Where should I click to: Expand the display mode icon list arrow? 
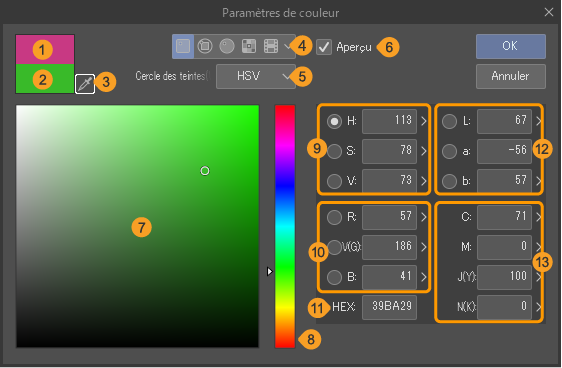pos(287,47)
